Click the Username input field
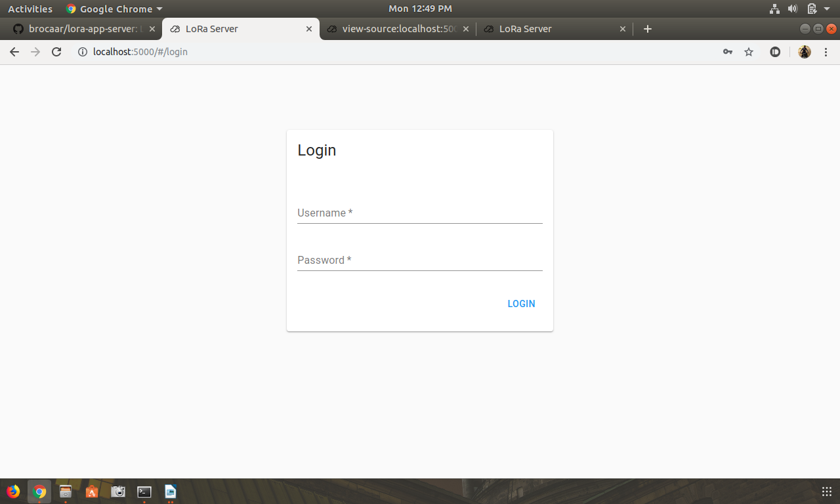The width and height of the screenshot is (840, 504). point(419,213)
